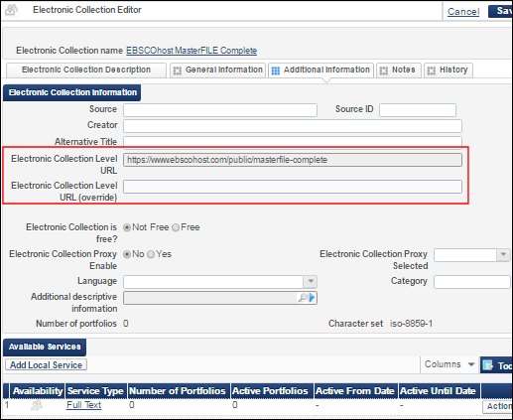Click the iso-8859-1 character set value
The height and width of the screenshot is (420, 513).
[x=411, y=324]
